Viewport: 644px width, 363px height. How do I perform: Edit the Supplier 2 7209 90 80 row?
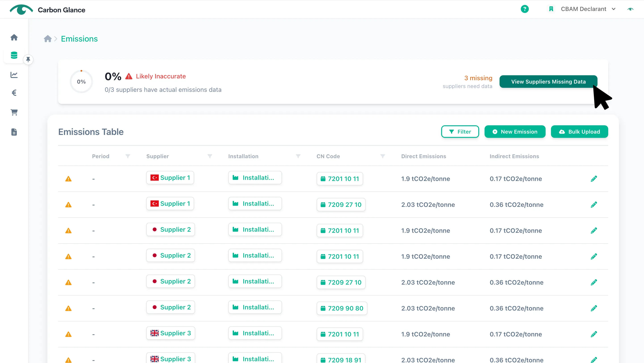[594, 308]
